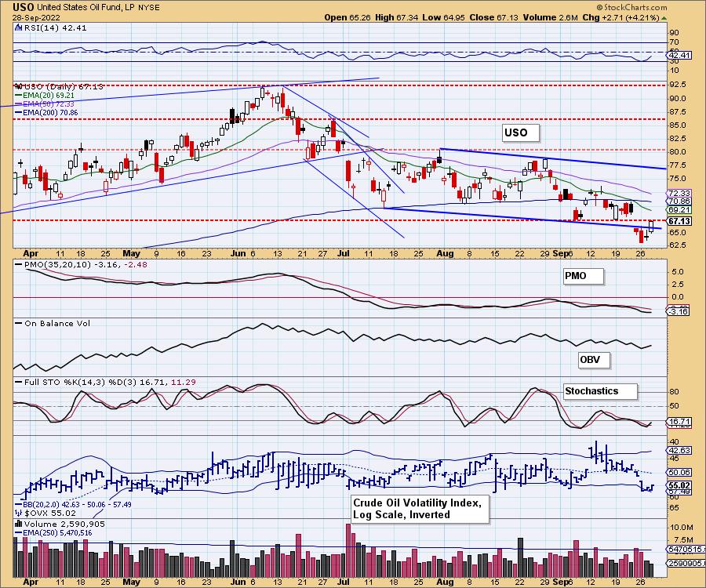The image size is (706, 588).
Task: Select the EMA(200) 70.86 legend entry
Action: click(46, 112)
